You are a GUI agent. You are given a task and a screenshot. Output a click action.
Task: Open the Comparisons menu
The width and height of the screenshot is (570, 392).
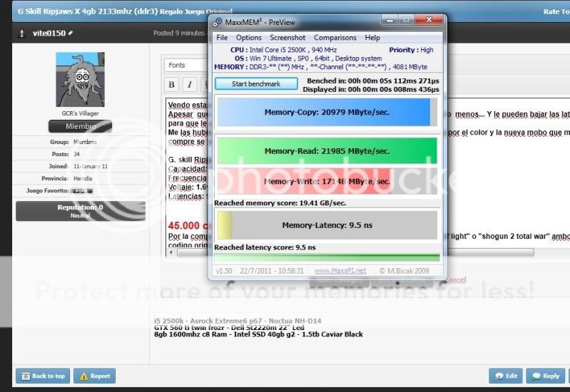tap(335, 38)
